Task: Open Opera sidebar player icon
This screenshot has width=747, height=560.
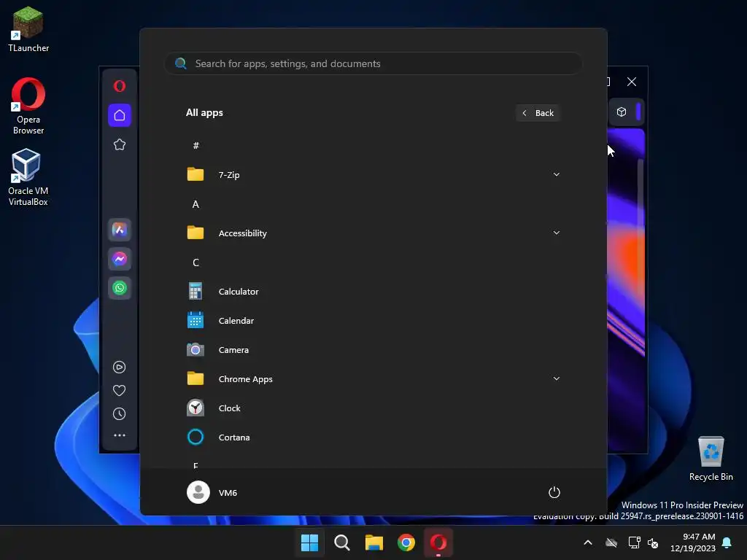Action: point(119,367)
